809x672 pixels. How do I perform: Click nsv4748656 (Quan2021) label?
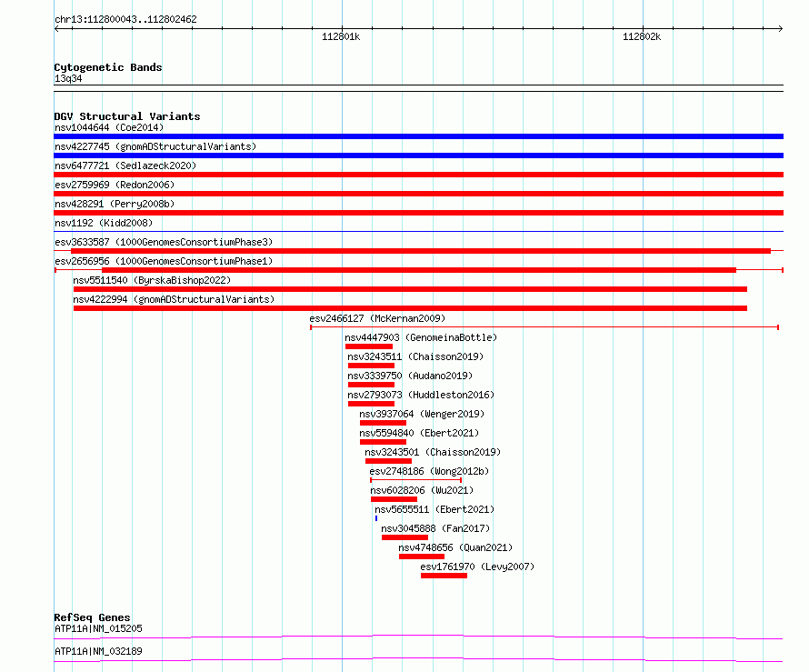coord(455,547)
